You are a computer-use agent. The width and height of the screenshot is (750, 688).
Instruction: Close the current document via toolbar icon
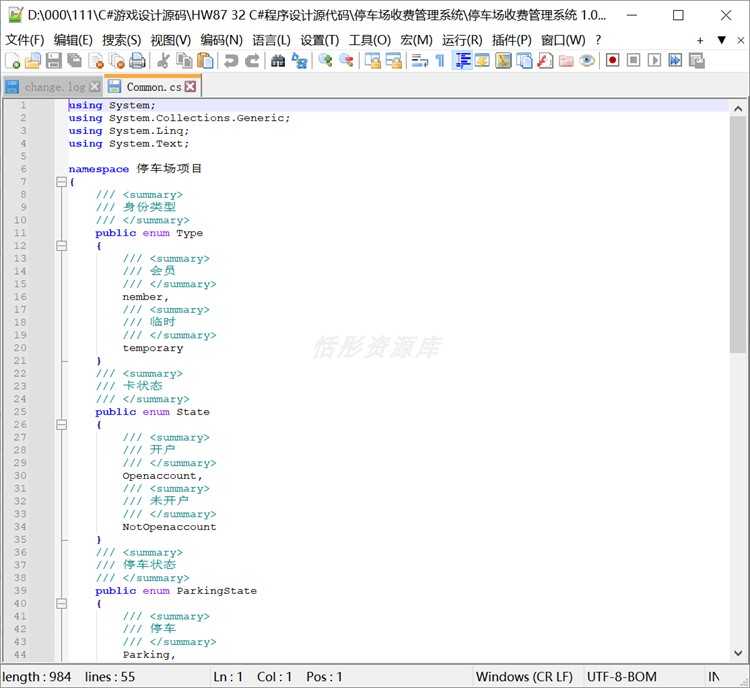click(x=96, y=61)
